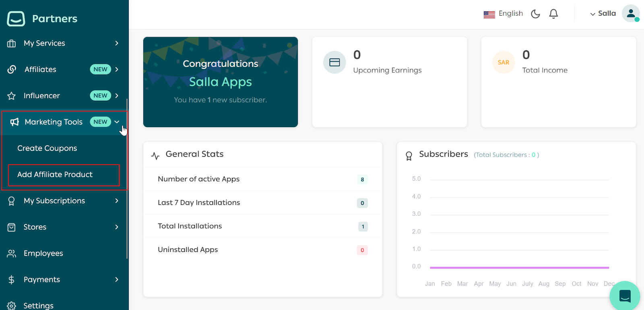
Task: Switch language using the English selector
Action: (504, 14)
